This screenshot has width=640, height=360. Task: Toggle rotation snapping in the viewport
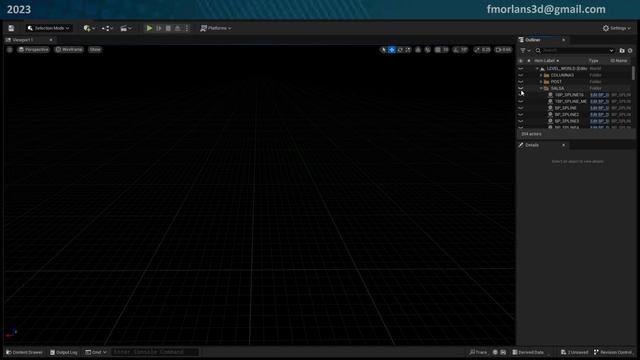[x=457, y=50]
